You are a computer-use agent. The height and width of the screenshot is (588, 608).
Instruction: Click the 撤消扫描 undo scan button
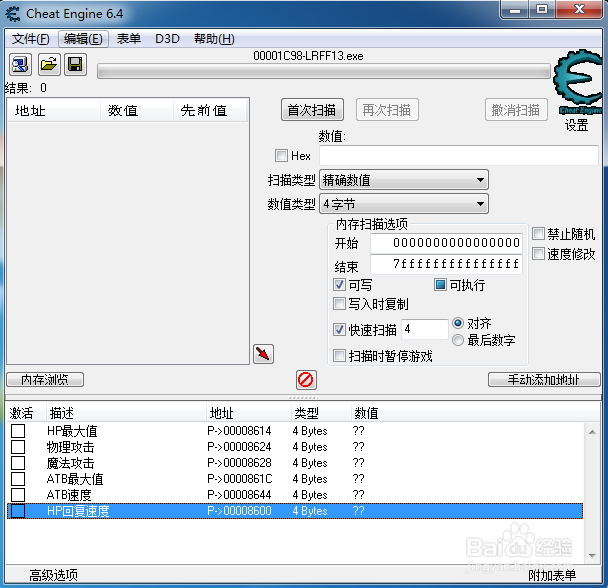click(516, 110)
